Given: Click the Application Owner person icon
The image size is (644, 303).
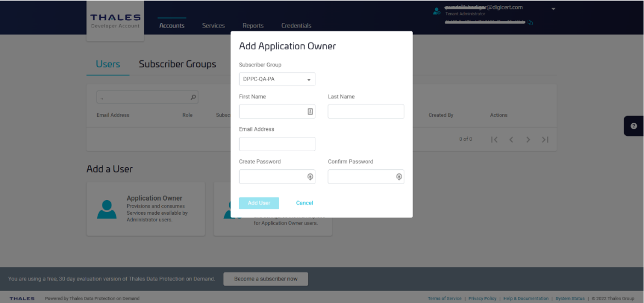Looking at the screenshot, I should point(106,209).
